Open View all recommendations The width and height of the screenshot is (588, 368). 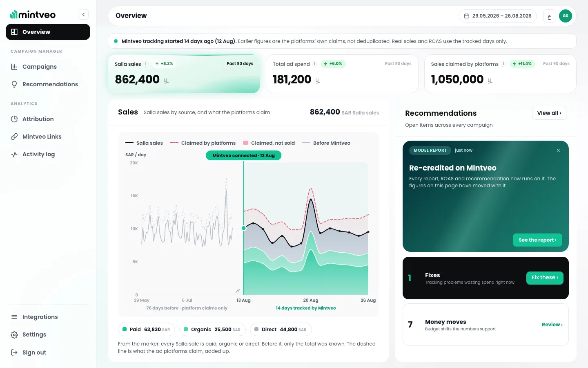[x=549, y=113]
